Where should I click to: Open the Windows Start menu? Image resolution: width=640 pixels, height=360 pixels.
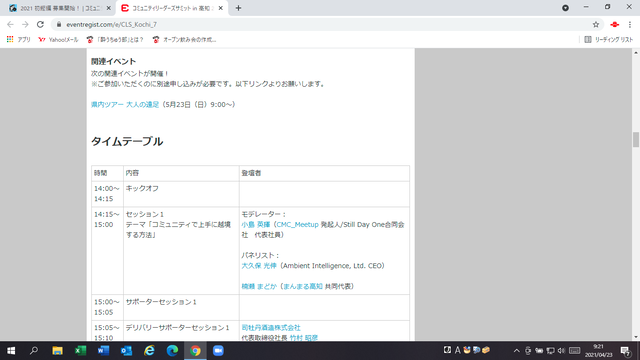click(x=11, y=351)
